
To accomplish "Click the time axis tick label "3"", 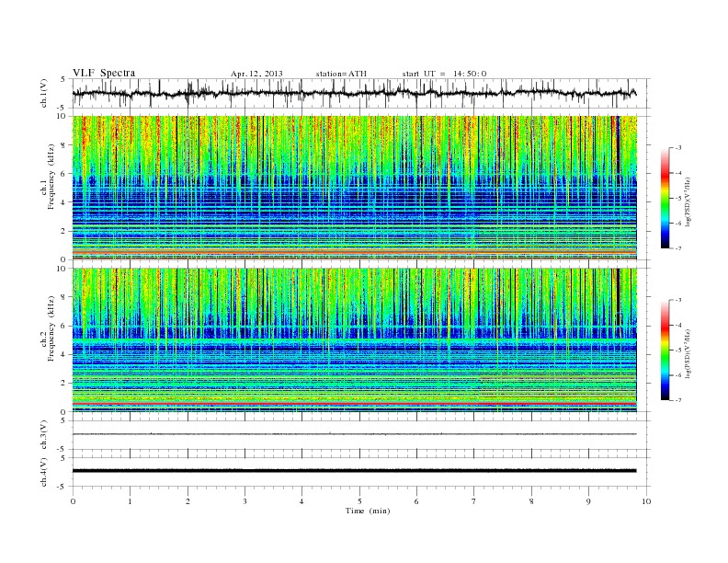I will [245, 501].
